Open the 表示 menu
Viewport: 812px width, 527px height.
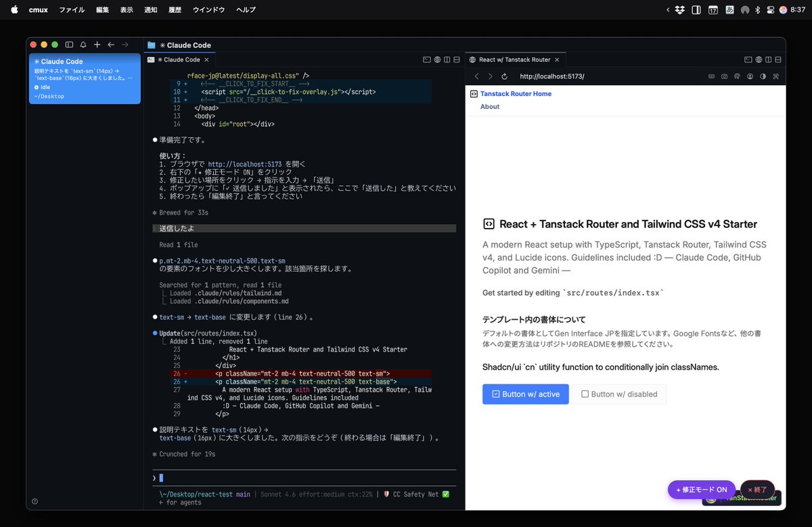127,9
